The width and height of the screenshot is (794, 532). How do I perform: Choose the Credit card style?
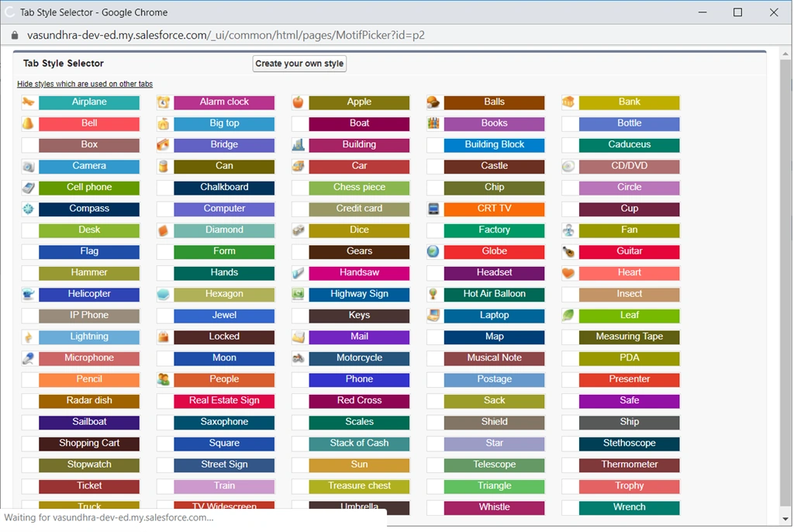click(x=359, y=209)
